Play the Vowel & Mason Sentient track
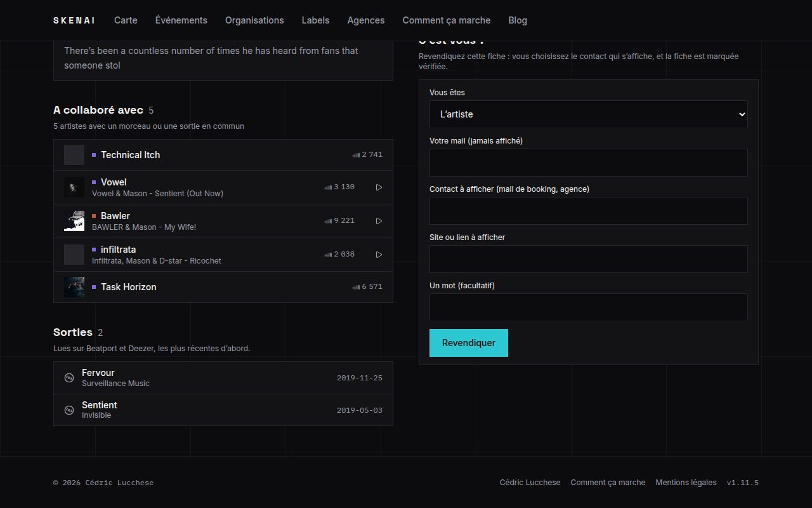 [x=379, y=187]
